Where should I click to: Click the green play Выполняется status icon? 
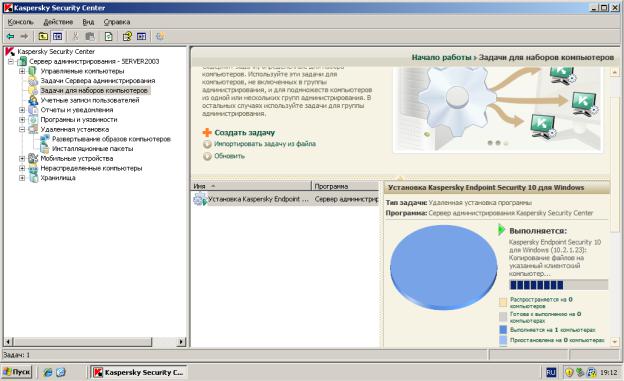[x=501, y=230]
